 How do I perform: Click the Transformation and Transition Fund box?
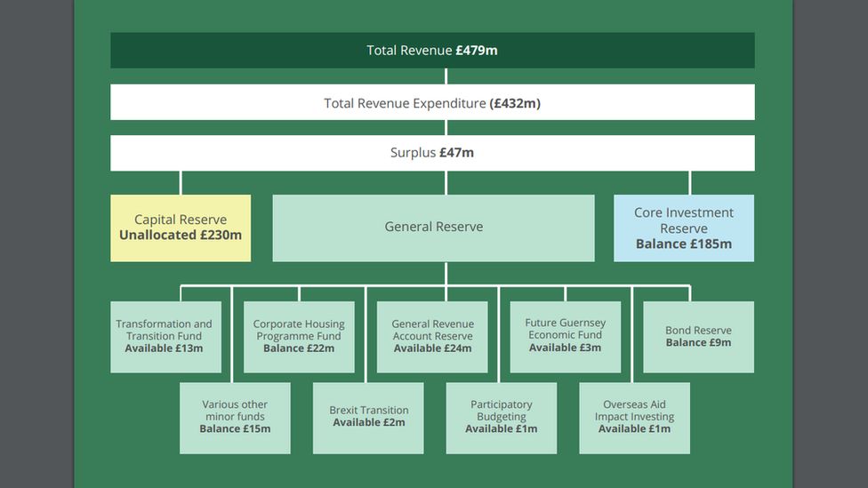click(x=164, y=336)
